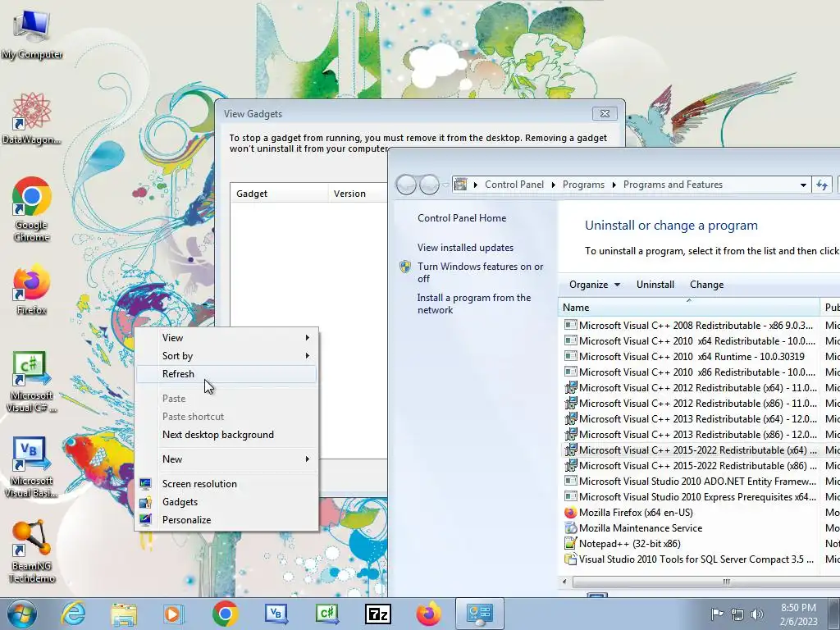
Task: Open Control Panel Home link
Action: (462, 218)
